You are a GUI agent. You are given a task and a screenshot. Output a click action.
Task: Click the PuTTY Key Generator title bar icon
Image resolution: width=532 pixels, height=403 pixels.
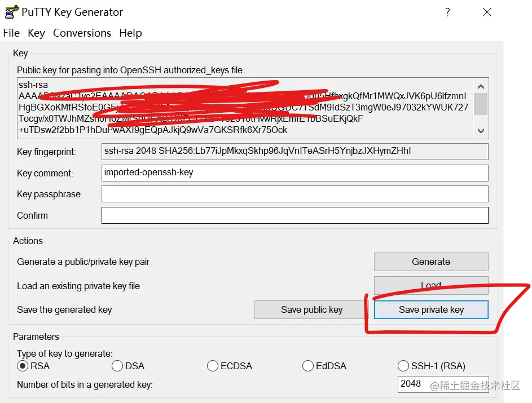pyautogui.click(x=10, y=12)
